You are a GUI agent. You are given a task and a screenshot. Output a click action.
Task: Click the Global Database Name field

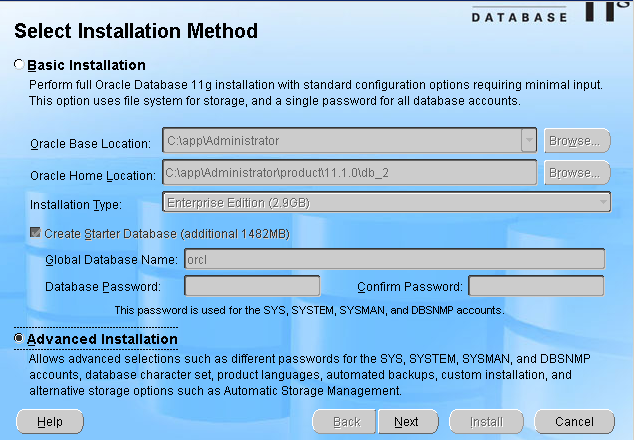click(395, 259)
